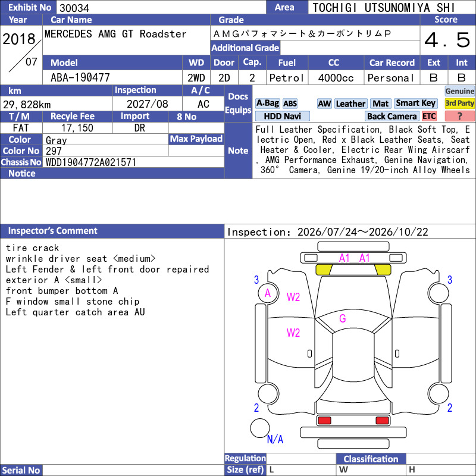Click the A-Bag equipment badge
Screen dimensions: 476x476
[267, 104]
